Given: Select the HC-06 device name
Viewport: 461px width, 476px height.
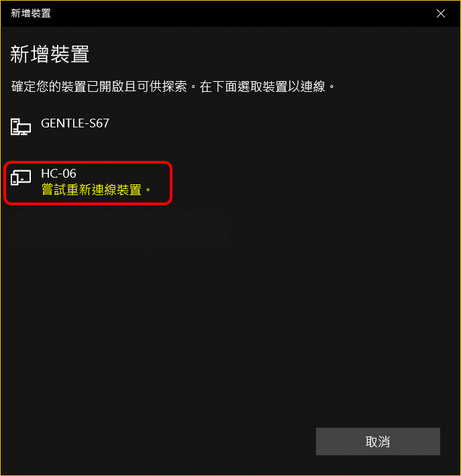Looking at the screenshot, I should pyautogui.click(x=58, y=174).
